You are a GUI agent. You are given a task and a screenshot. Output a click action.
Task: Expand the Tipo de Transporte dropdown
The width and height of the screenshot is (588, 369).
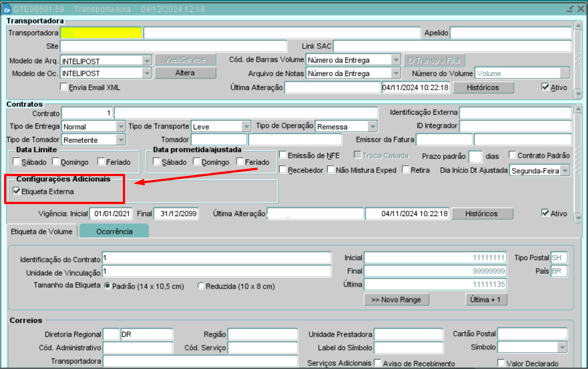[x=246, y=127]
